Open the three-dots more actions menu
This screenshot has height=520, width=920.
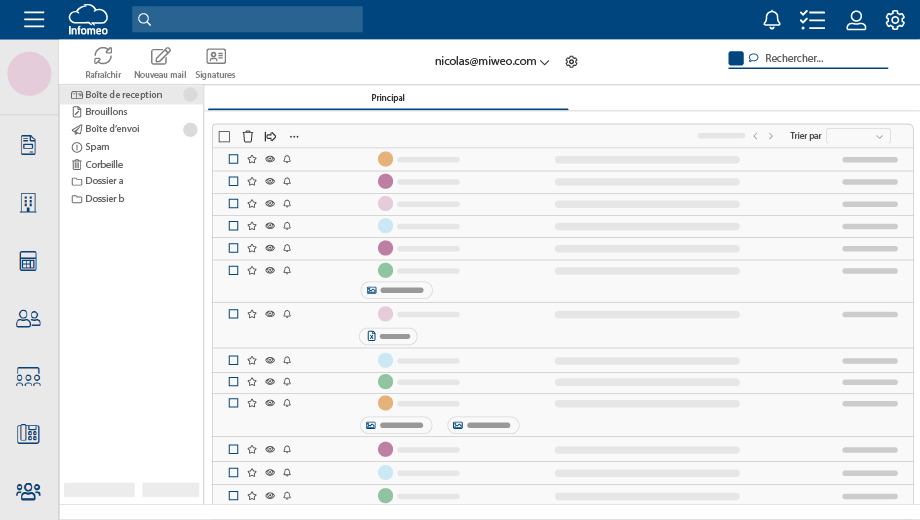coord(294,137)
